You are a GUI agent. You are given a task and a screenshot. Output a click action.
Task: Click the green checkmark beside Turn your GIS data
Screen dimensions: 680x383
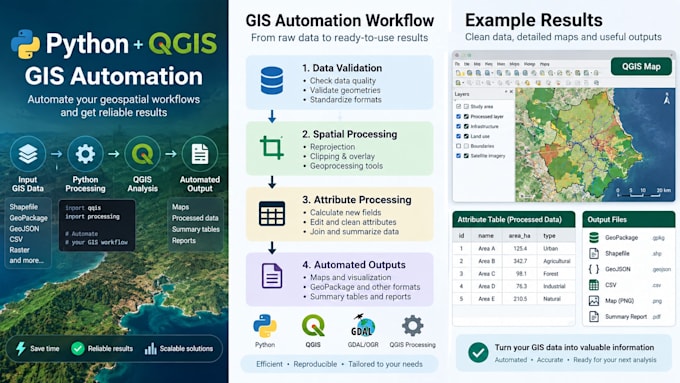[478, 353]
